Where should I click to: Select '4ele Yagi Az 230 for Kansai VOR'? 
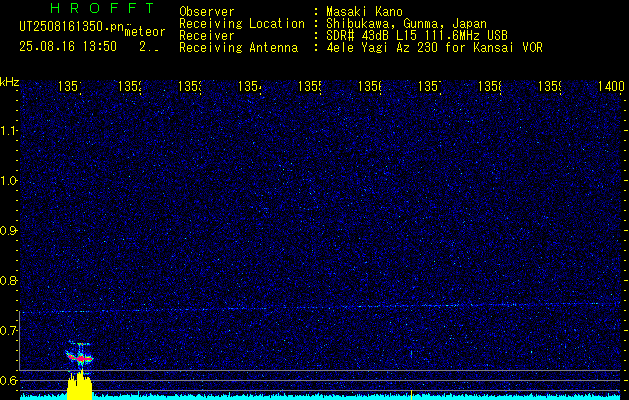[434, 48]
